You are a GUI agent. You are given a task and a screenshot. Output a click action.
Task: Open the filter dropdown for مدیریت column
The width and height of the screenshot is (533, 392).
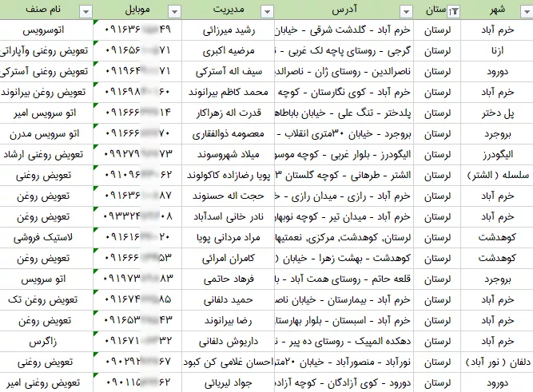267,12
